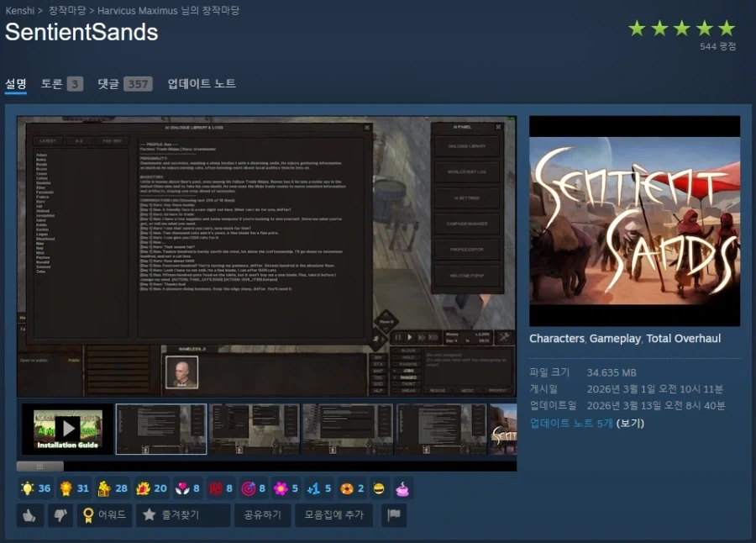
Task: Click the red 100 award icon
Action: coord(215,488)
